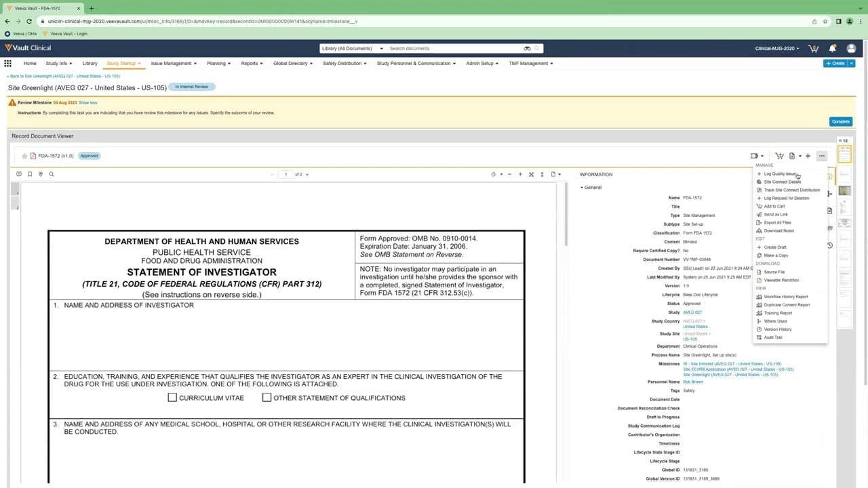Open the TMF Management menu

click(531, 64)
